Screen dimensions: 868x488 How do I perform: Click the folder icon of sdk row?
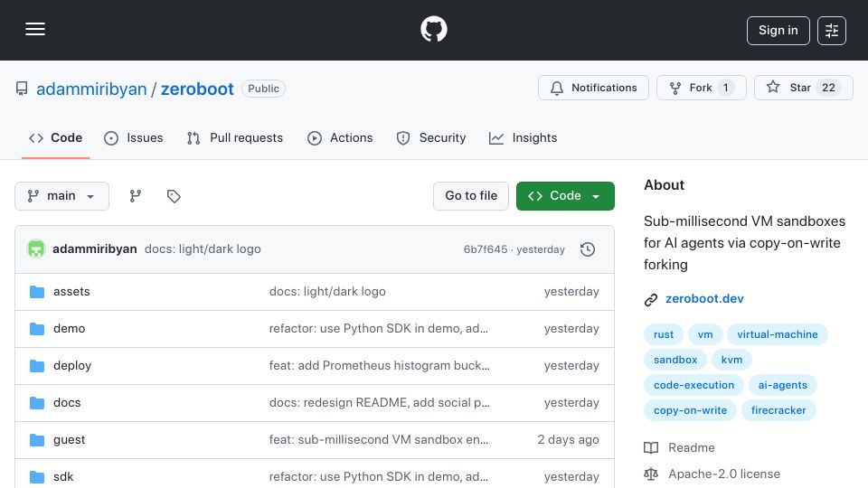(37, 477)
